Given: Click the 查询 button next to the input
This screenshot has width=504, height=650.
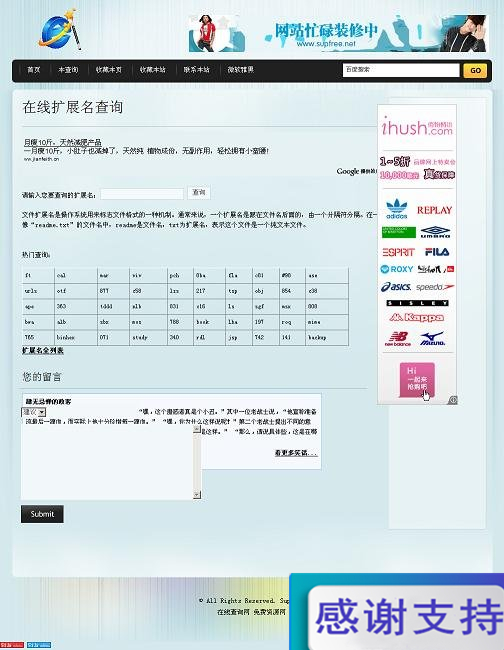Looking at the screenshot, I should (199, 193).
